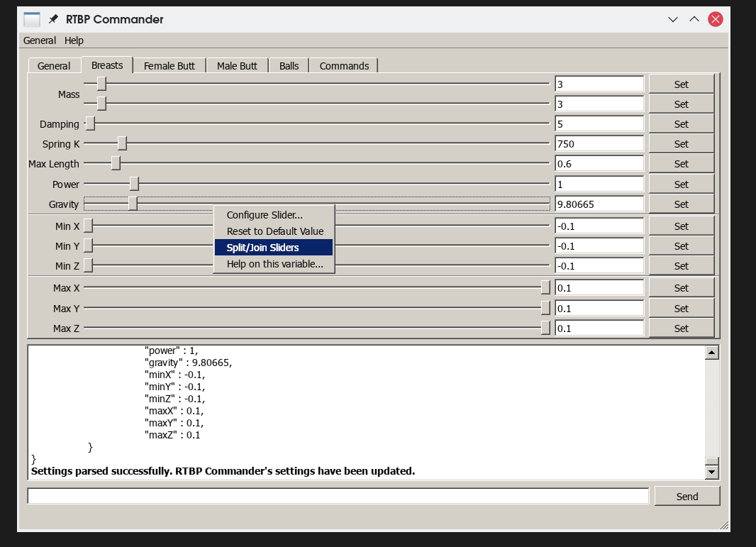Image resolution: width=756 pixels, height=547 pixels.
Task: Open the Commands tab
Action: click(344, 65)
